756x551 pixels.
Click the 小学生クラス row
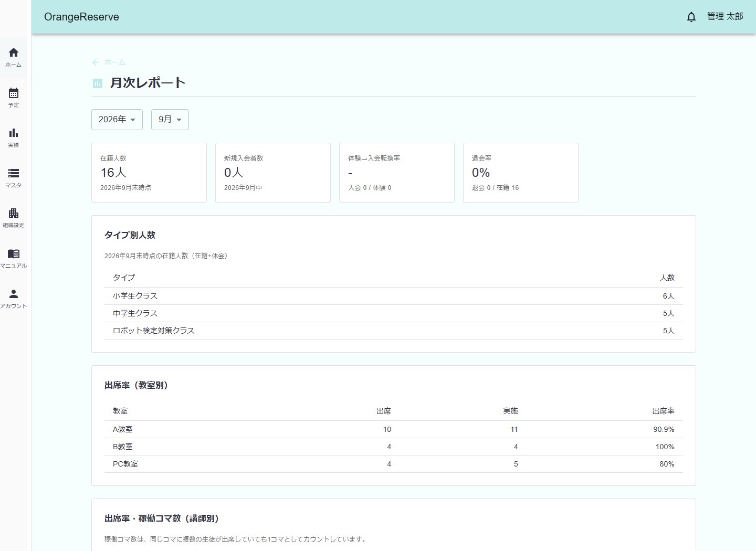[x=394, y=296]
